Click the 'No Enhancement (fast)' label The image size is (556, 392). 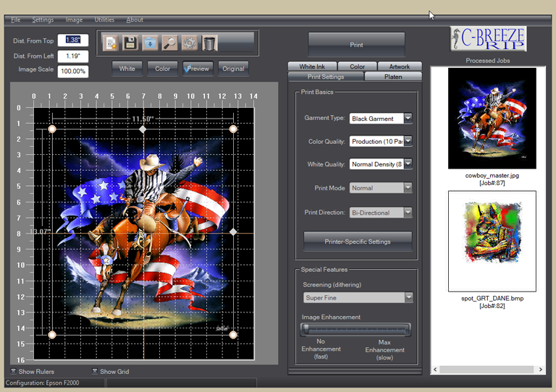pyautogui.click(x=321, y=349)
